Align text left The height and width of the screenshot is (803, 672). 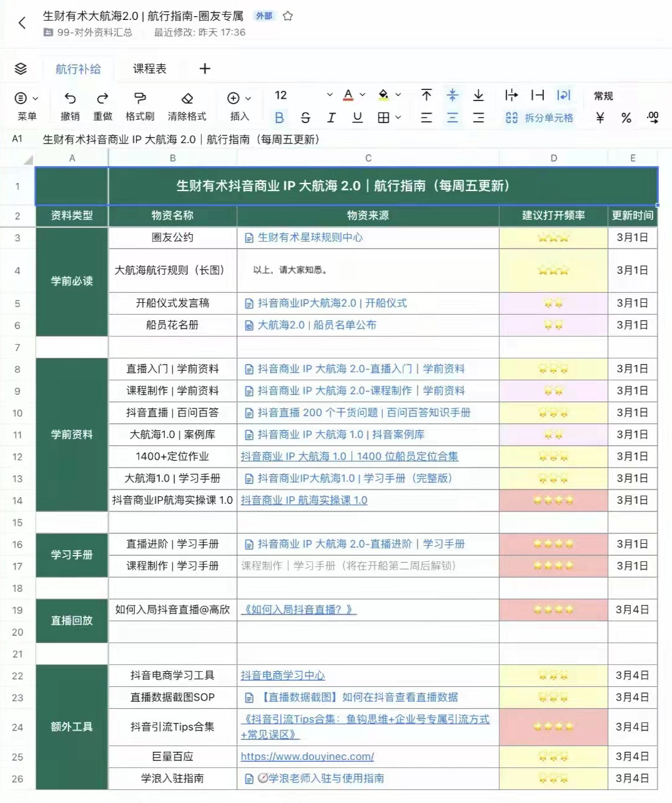click(427, 117)
